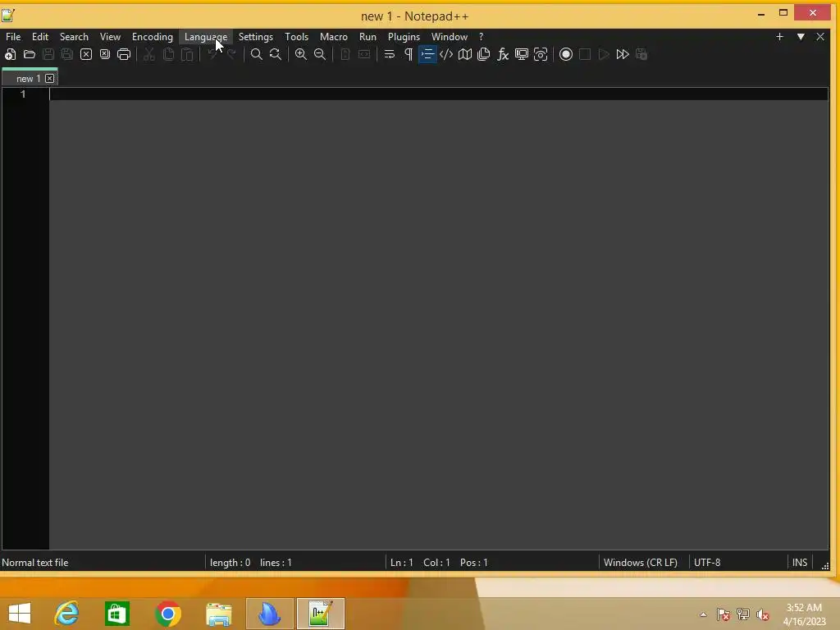840x630 pixels.
Task: Open the Run menu
Action: tap(367, 36)
